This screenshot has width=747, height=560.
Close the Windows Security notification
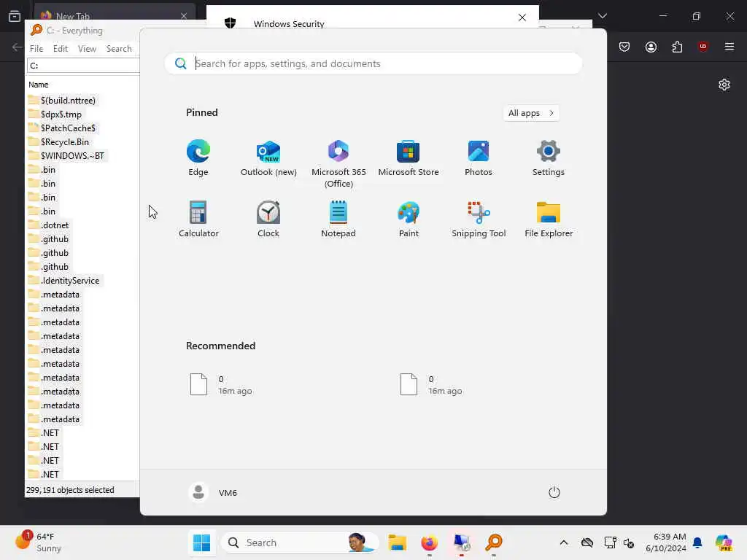click(x=522, y=17)
